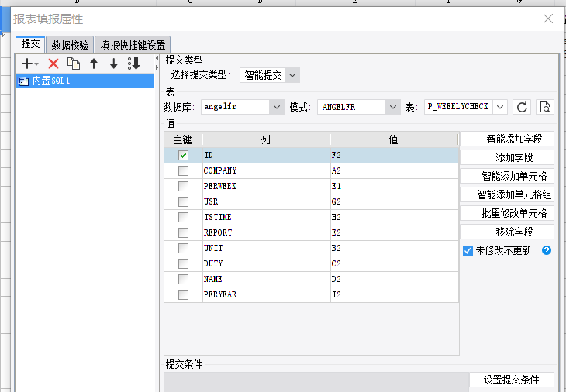Expand panel with right arrow splitter
566x392 pixels.
[157, 67]
